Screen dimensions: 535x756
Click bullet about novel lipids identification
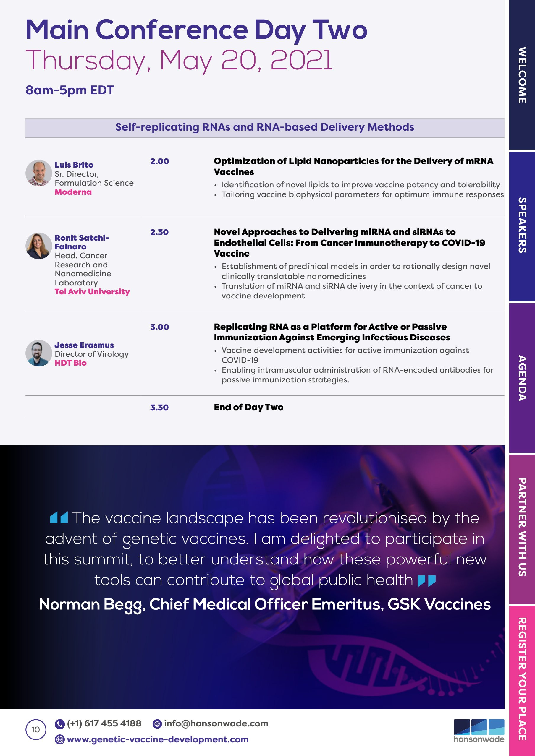point(361,185)
